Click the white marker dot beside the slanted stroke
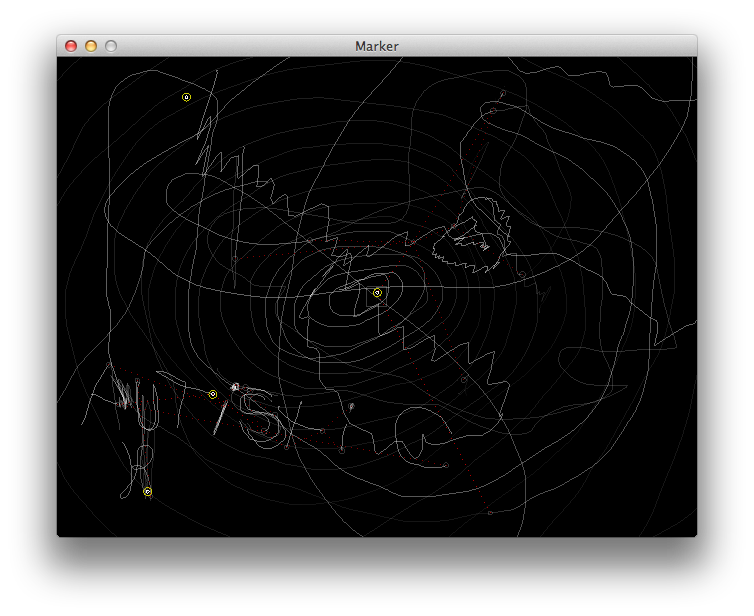Image resolution: width=754 pixels, height=616 pixels. (x=235, y=387)
